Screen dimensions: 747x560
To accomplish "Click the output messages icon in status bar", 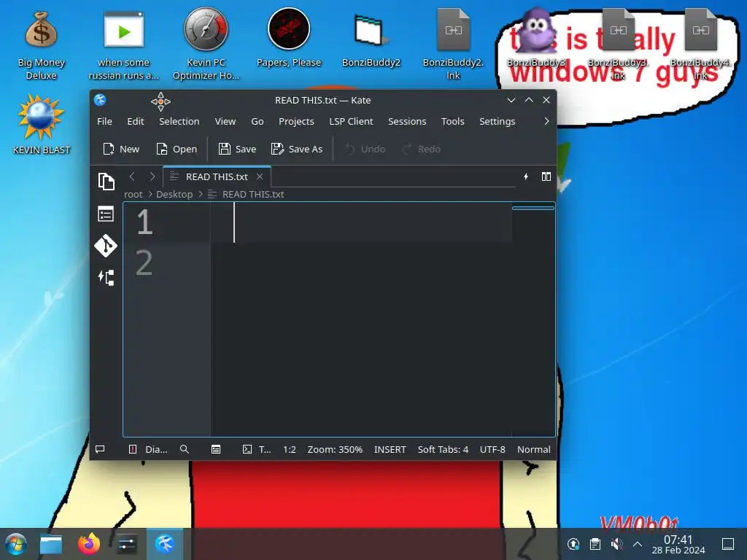I will pyautogui.click(x=100, y=449).
